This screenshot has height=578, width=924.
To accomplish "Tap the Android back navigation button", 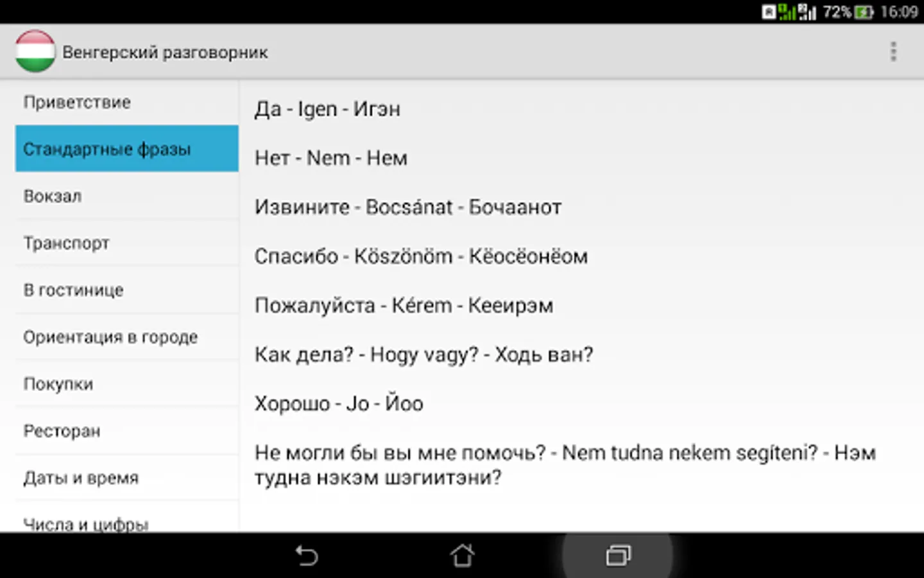I will 307,556.
